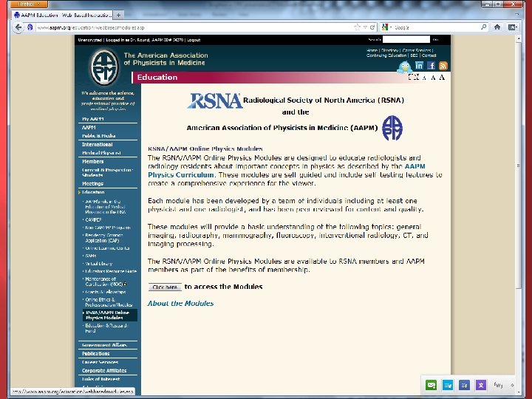Open the AAPM Physics Curriculum link
This screenshot has height=399, width=532.
(x=287, y=171)
